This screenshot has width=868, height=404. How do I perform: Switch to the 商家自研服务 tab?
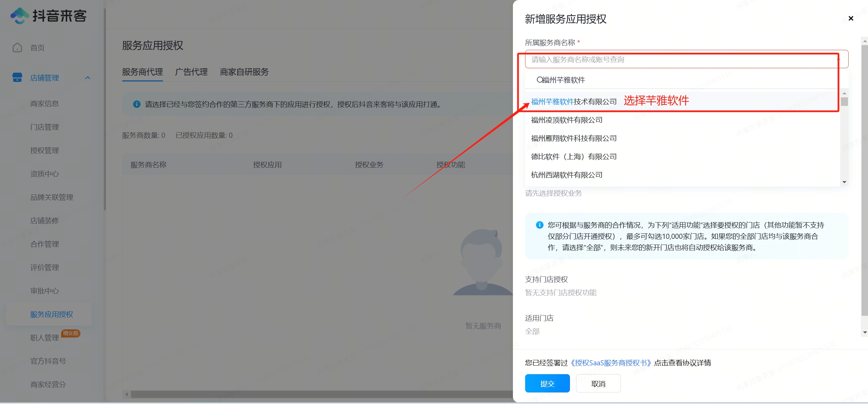tap(244, 72)
